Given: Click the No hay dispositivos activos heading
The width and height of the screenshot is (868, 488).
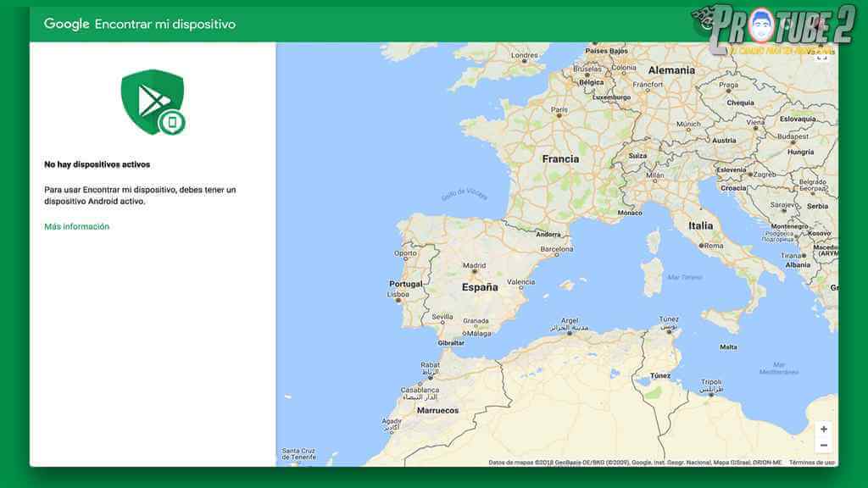Looking at the screenshot, I should pos(97,164).
